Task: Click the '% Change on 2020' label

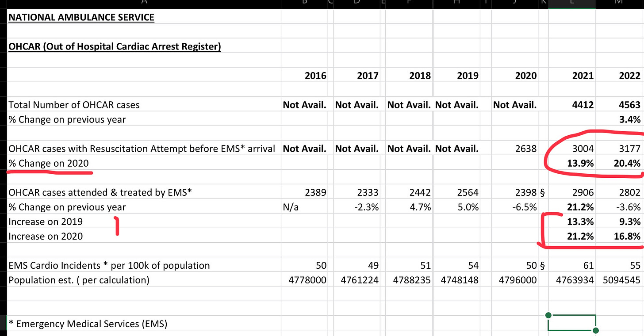Action: coord(49,163)
